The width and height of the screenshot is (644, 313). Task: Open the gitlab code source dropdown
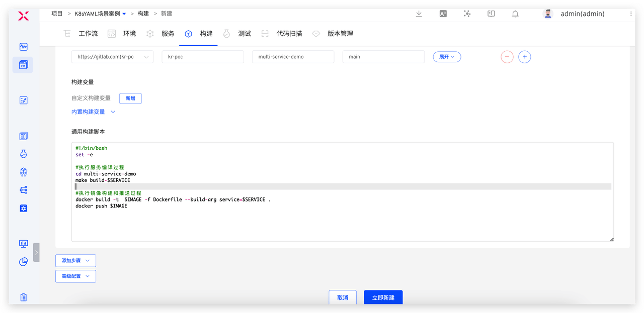[x=112, y=57]
